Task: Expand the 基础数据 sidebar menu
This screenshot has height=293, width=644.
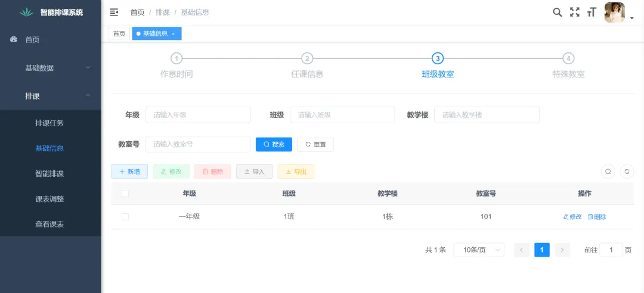Action: tap(51, 68)
